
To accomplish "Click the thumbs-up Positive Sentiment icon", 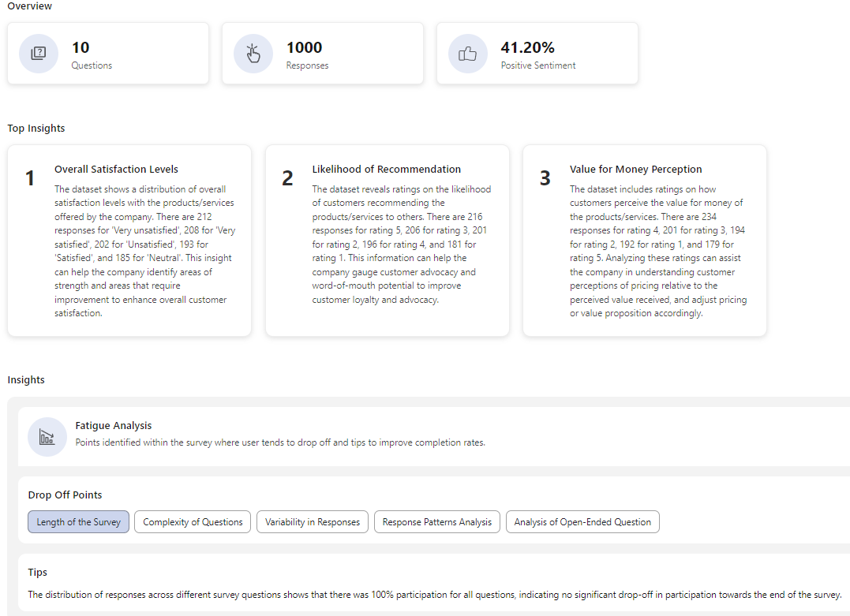I will [x=467, y=53].
